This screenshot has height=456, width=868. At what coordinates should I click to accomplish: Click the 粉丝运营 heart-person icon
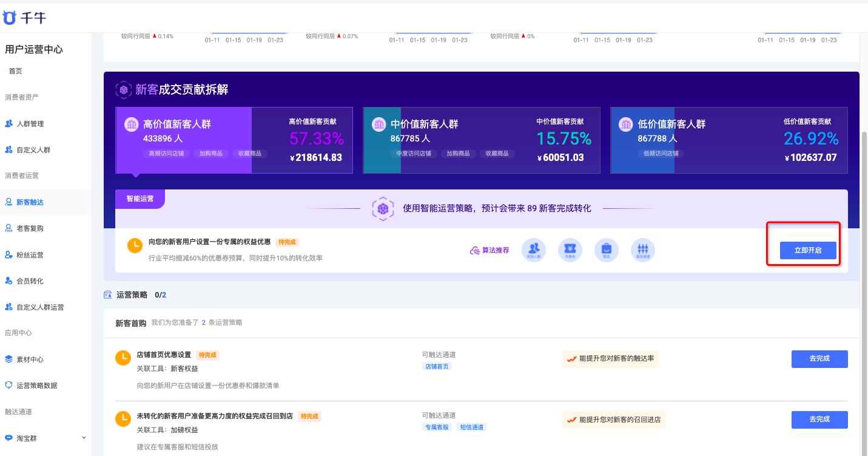click(8, 255)
